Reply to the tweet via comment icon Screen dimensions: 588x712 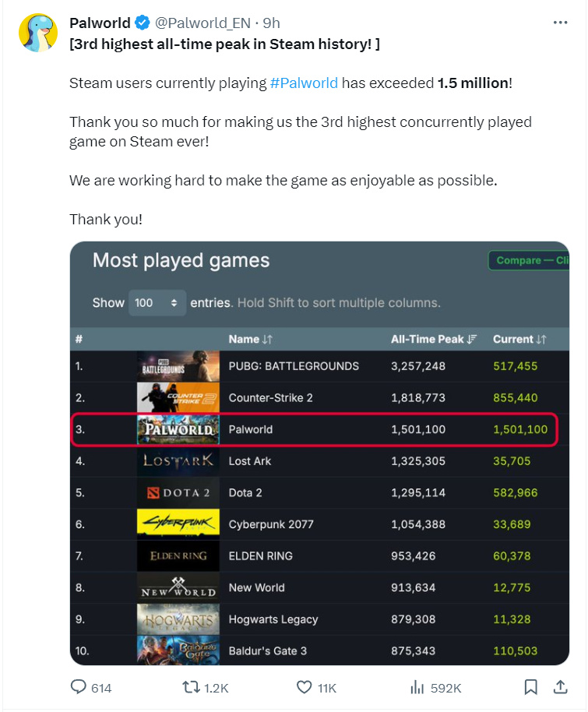tap(78, 686)
